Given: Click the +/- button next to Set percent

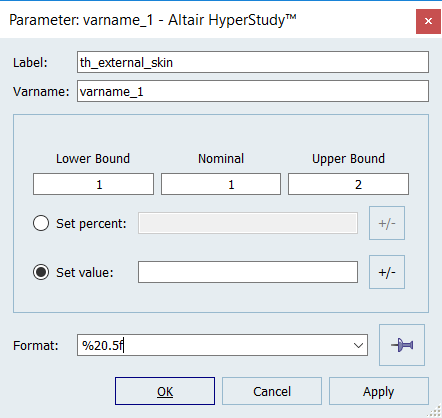Looking at the screenshot, I should coord(387,223).
